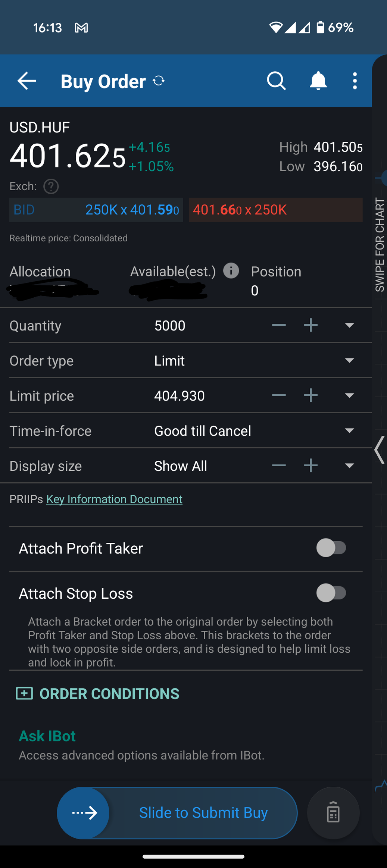Tap the Ask IBot link
Viewport: 387px width, 868px height.
[47, 736]
